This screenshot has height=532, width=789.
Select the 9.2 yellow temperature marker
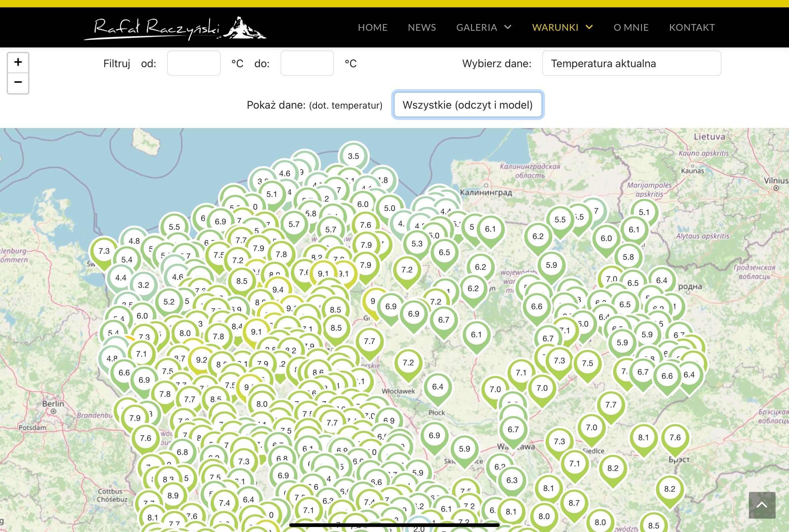pos(202,360)
